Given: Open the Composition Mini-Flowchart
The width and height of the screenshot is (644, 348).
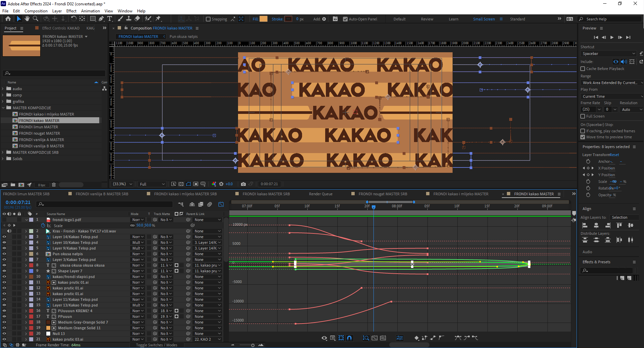Looking at the screenshot, I should (181, 204).
